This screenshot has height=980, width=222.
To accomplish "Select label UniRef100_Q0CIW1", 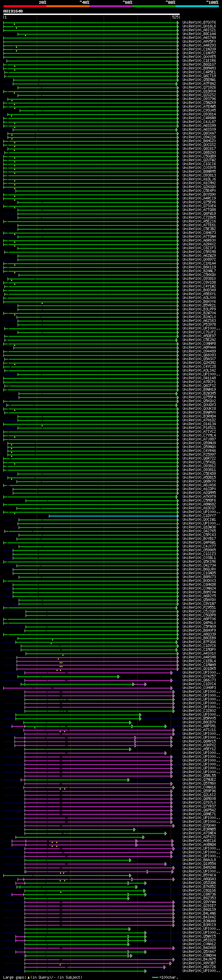I will [x=199, y=520].
